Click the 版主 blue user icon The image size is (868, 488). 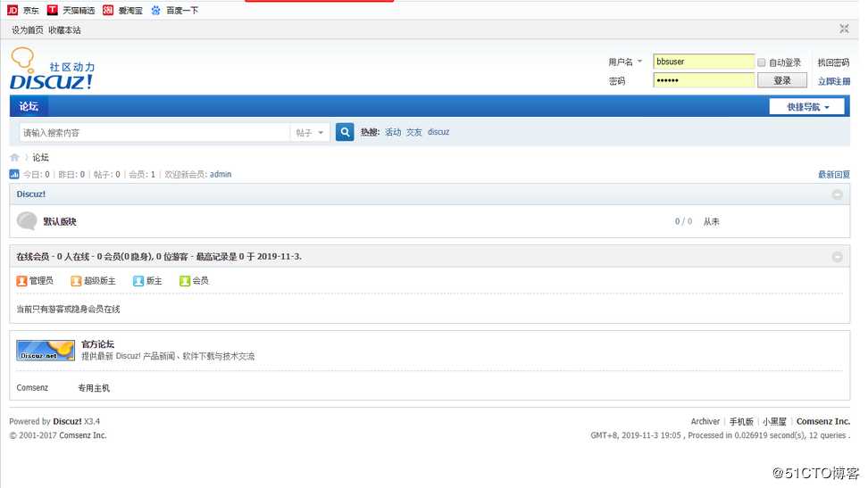pyautogui.click(x=138, y=281)
